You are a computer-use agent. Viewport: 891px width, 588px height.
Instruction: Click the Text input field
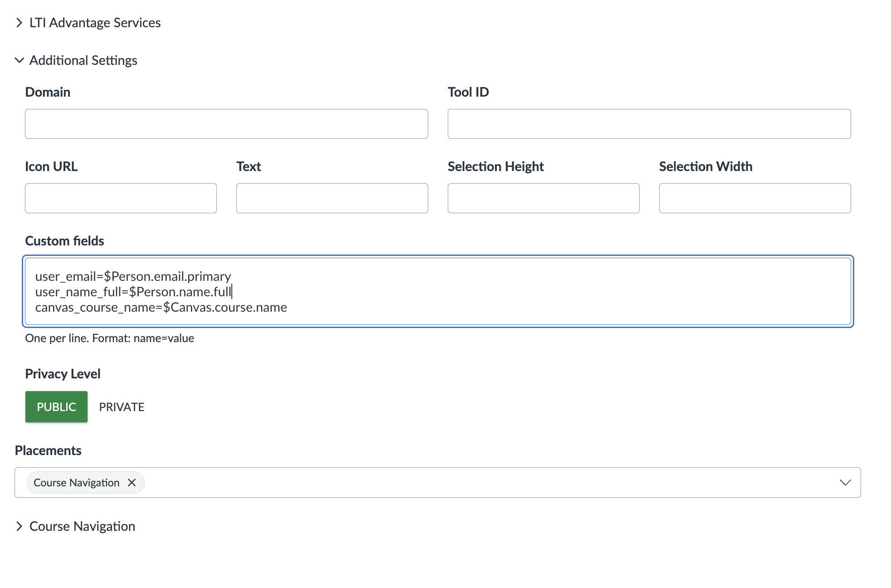point(332,198)
